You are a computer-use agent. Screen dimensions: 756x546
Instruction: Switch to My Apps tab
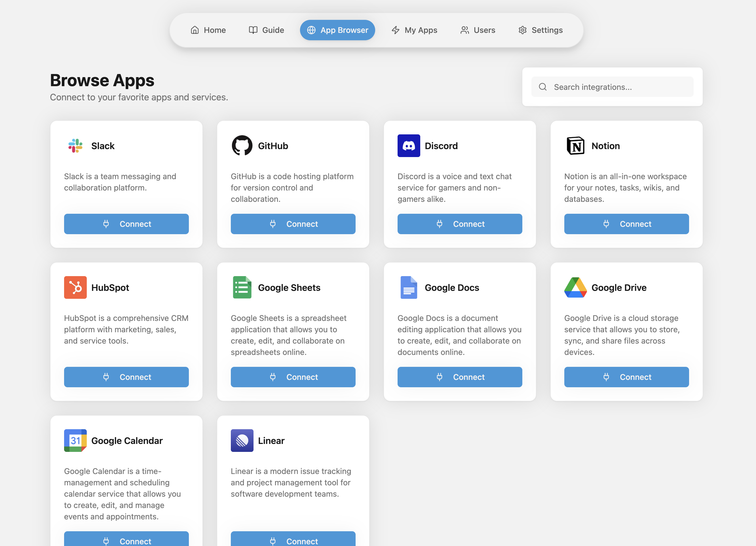pyautogui.click(x=414, y=30)
